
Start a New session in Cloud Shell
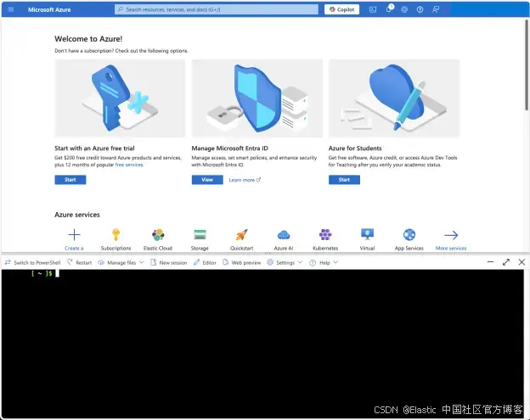pyautogui.click(x=169, y=263)
